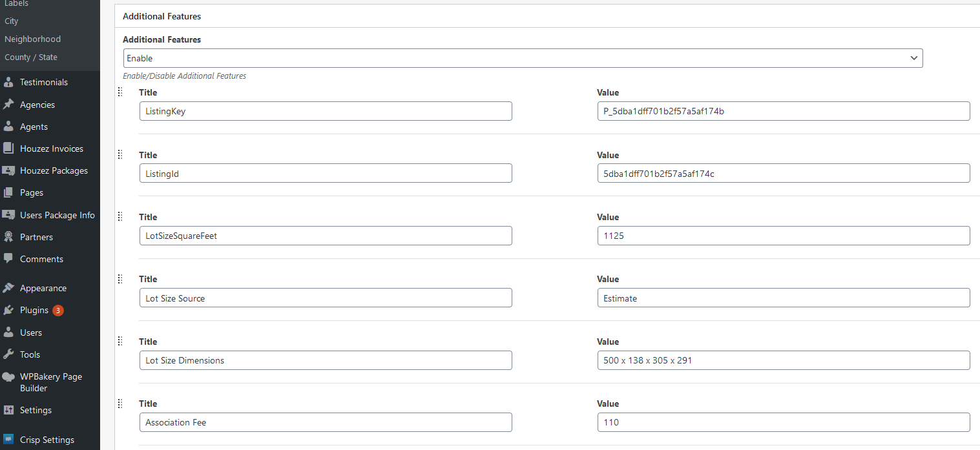Click the Additional Features panel header

(x=547, y=16)
